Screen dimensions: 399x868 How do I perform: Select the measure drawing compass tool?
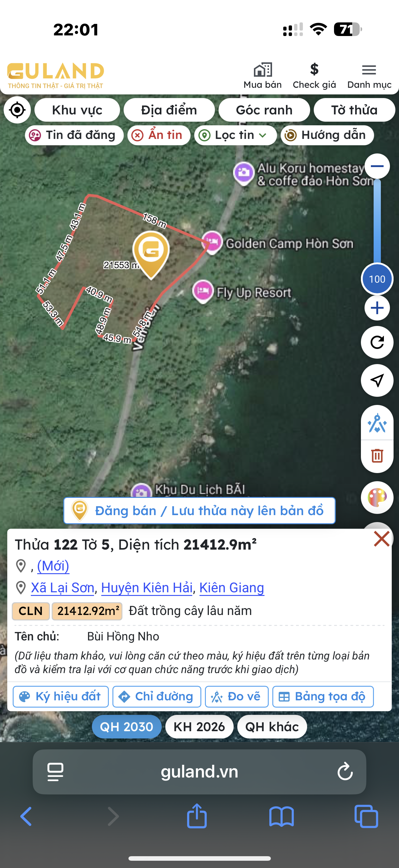(377, 423)
